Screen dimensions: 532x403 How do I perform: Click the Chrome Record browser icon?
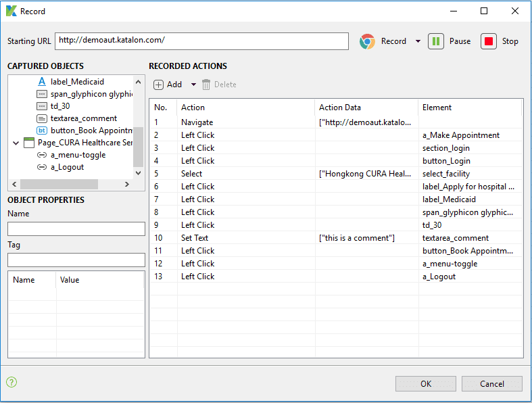367,41
